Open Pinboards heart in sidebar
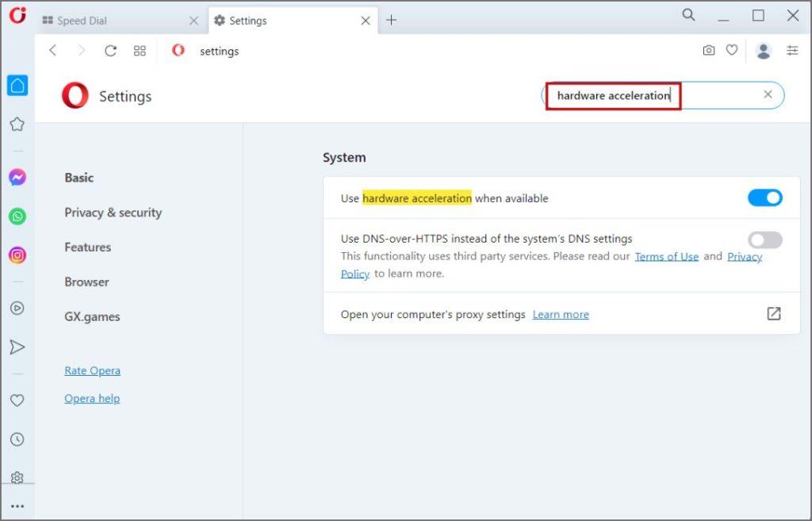Screen dimensions: 812x521 click(x=17, y=400)
